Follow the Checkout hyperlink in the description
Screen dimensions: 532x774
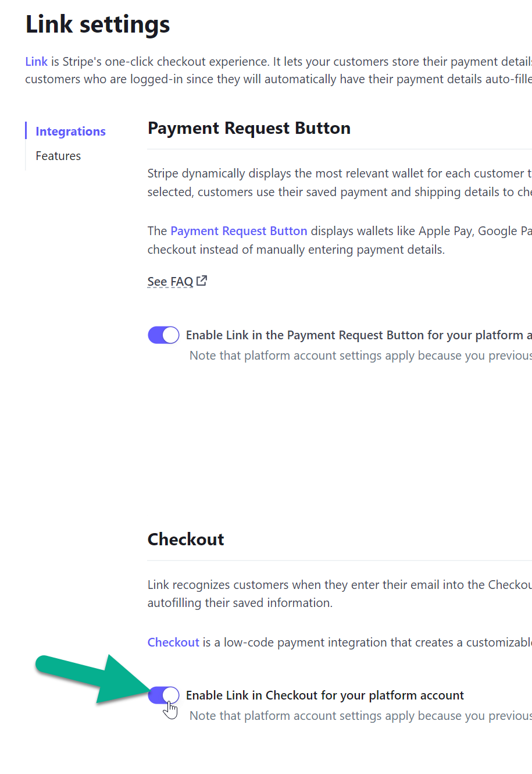tap(173, 642)
